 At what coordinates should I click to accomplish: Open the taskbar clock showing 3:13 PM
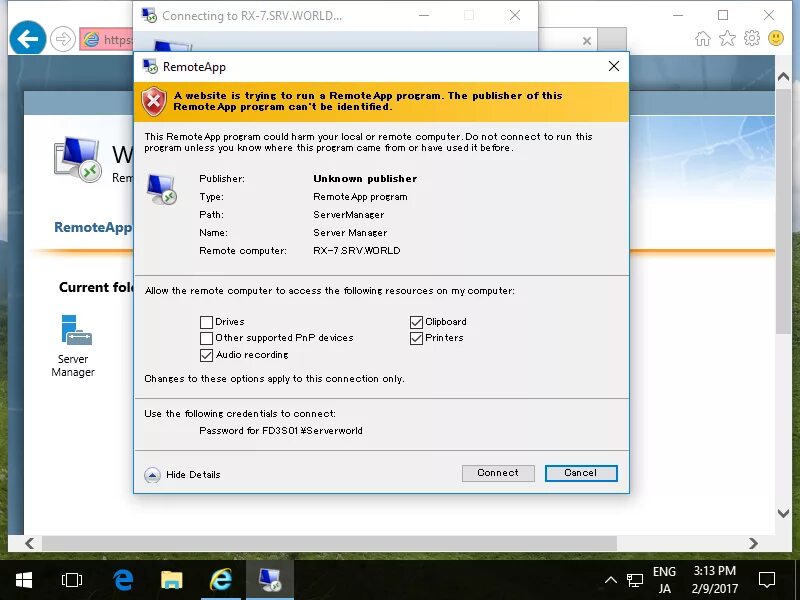pyautogui.click(x=714, y=580)
